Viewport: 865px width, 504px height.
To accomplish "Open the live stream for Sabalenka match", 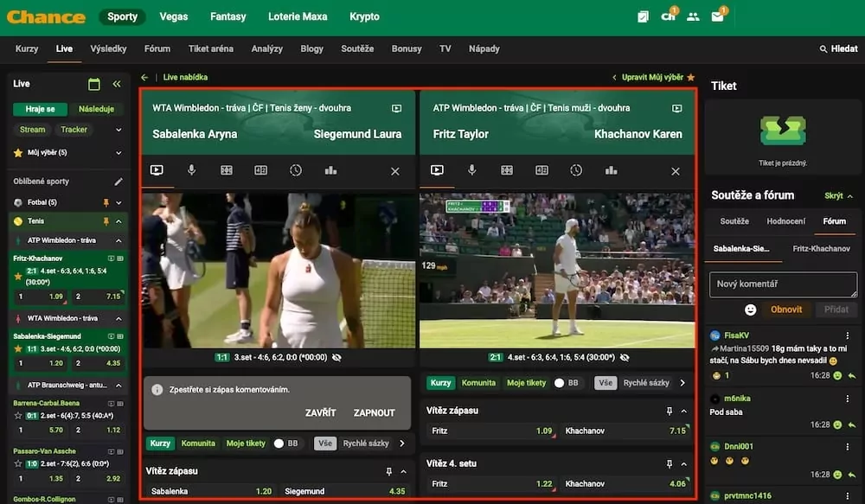I will tap(157, 170).
